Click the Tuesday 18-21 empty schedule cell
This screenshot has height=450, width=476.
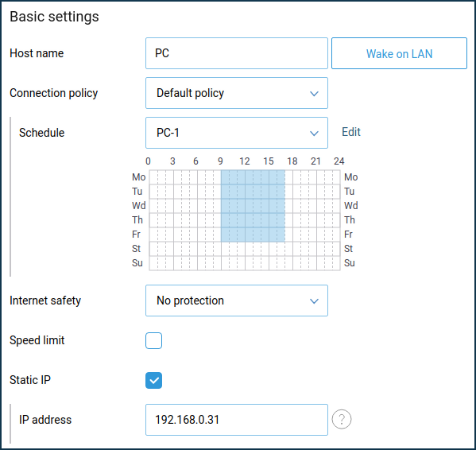click(304, 192)
